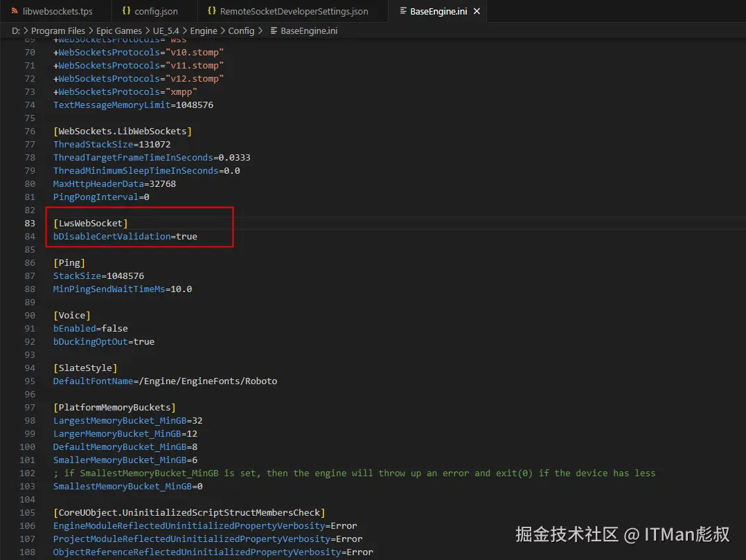The height and width of the screenshot is (560, 746).
Task: Click the ProjectModuleReflectedUninitializedPropertyVerbosity=Error line
Action: coord(208,539)
